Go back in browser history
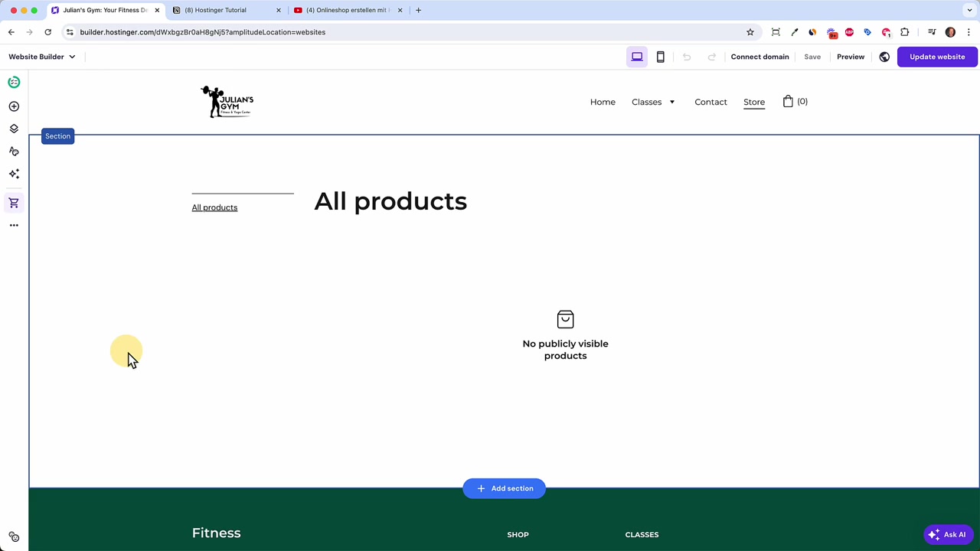The height and width of the screenshot is (551, 980). pos(11,32)
